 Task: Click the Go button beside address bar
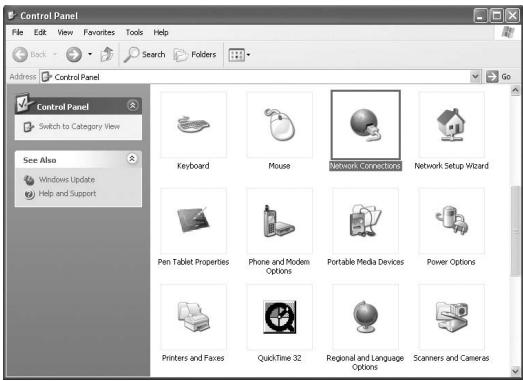click(x=499, y=77)
